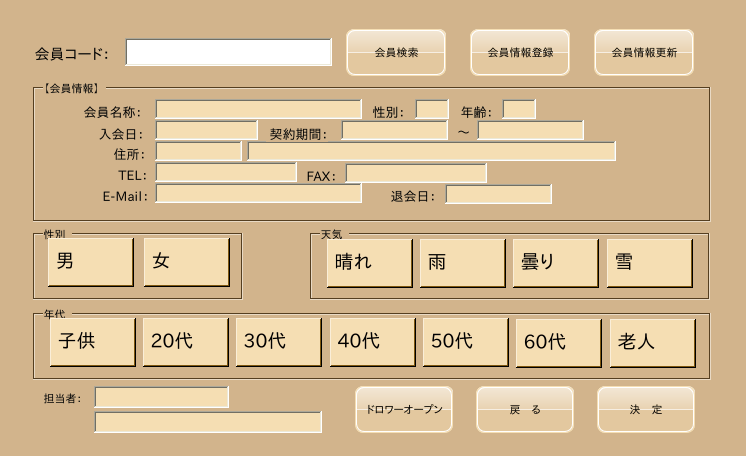This screenshot has height=456, width=746.
Task: Click the 契約期間 start date field
Action: point(394,130)
